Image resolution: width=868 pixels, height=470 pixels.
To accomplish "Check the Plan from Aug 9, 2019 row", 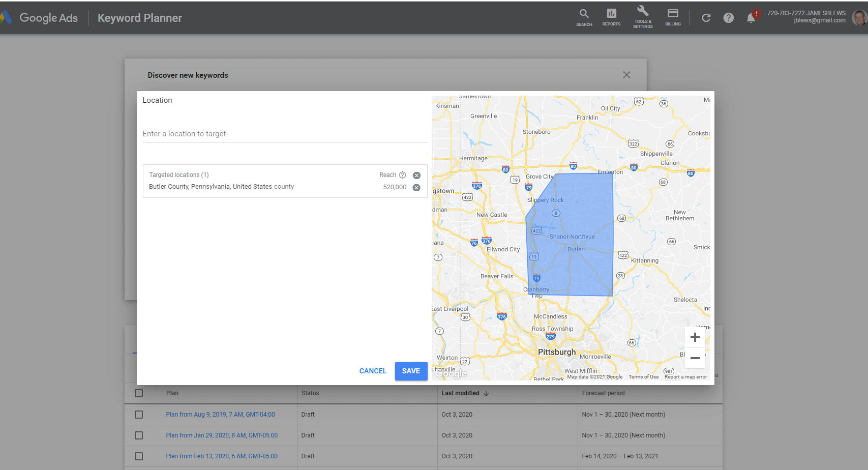I will click(139, 415).
